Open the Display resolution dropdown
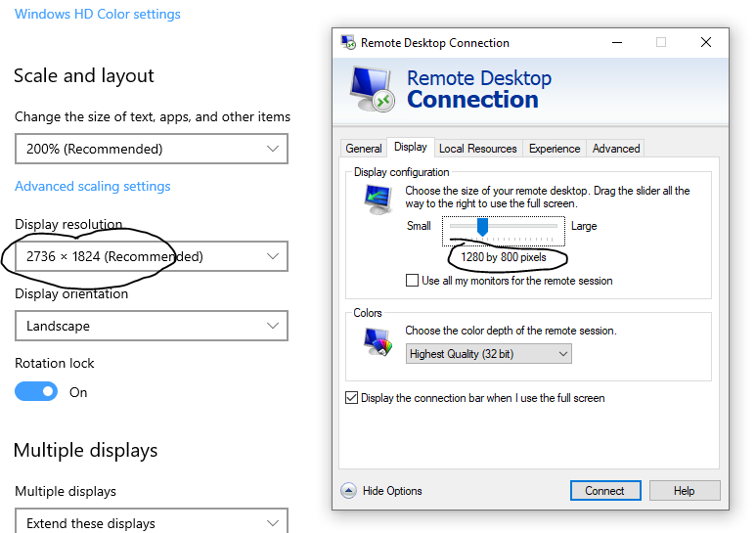 (x=152, y=256)
